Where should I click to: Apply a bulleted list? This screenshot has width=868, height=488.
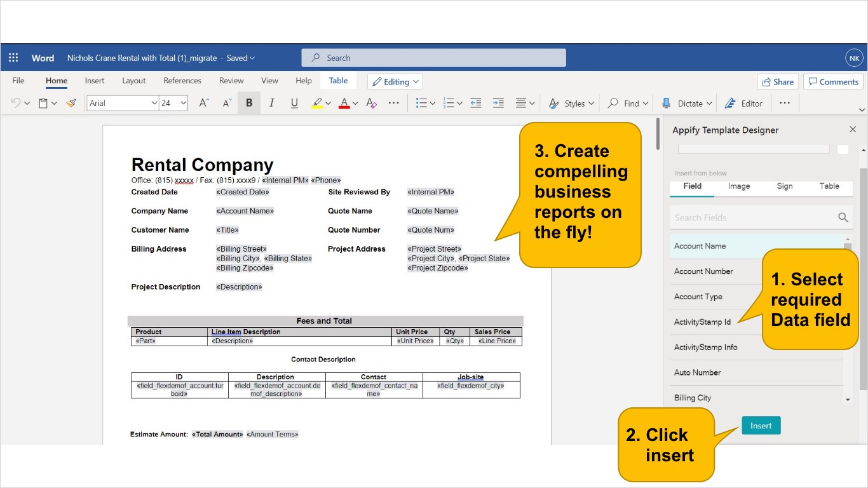click(x=421, y=103)
